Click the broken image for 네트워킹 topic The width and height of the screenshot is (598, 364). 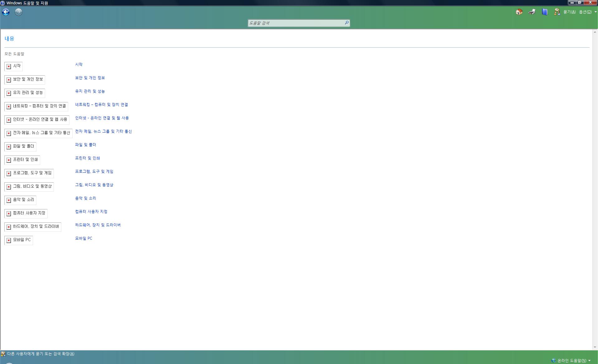(36, 106)
